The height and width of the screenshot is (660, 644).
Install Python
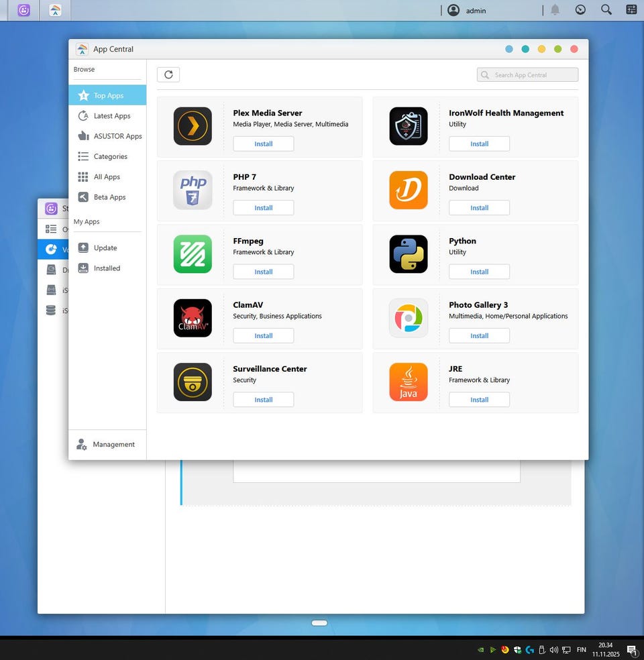480,272
